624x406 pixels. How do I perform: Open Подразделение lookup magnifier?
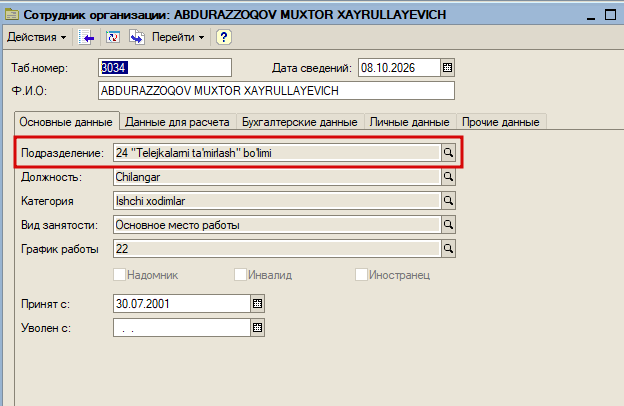click(x=448, y=152)
